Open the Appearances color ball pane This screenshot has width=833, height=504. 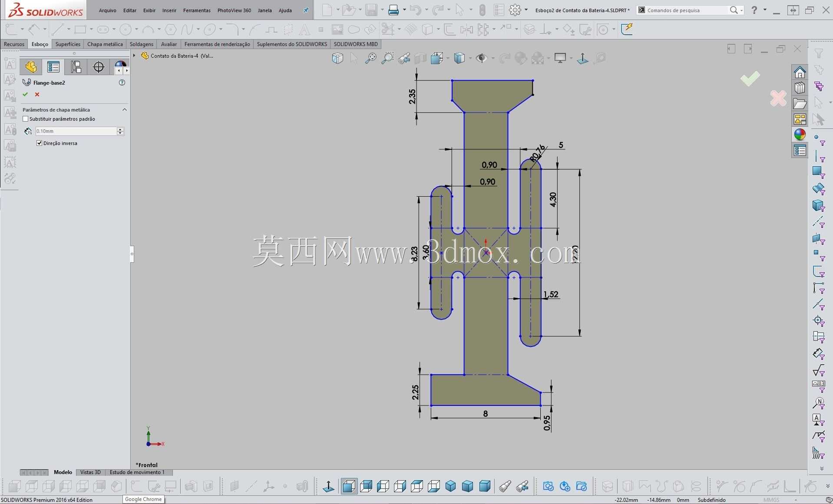coord(800,135)
